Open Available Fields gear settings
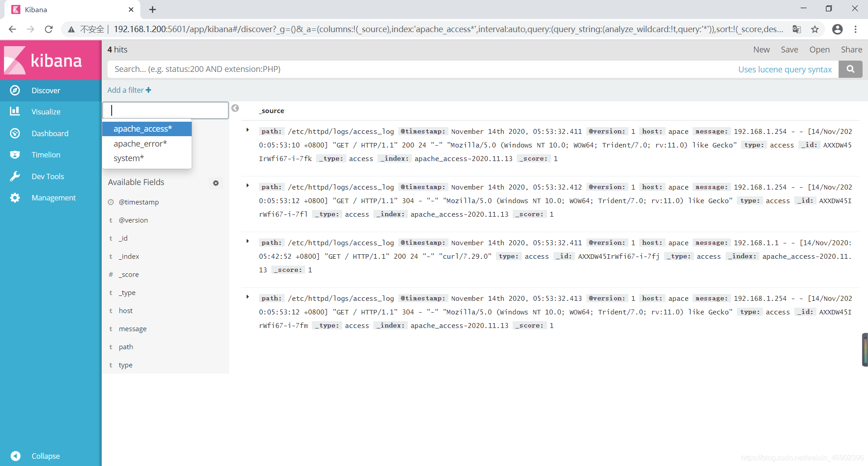This screenshot has height=466, width=868. click(216, 183)
